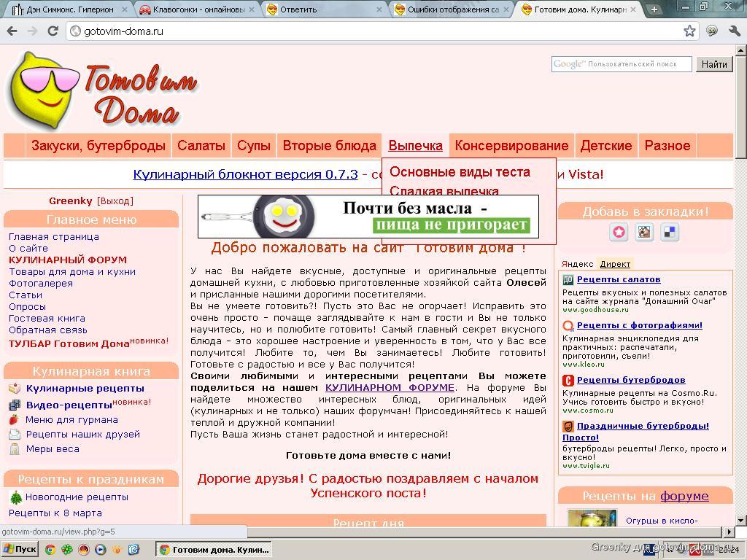
Task: Open the Салаты menu
Action: (x=201, y=146)
